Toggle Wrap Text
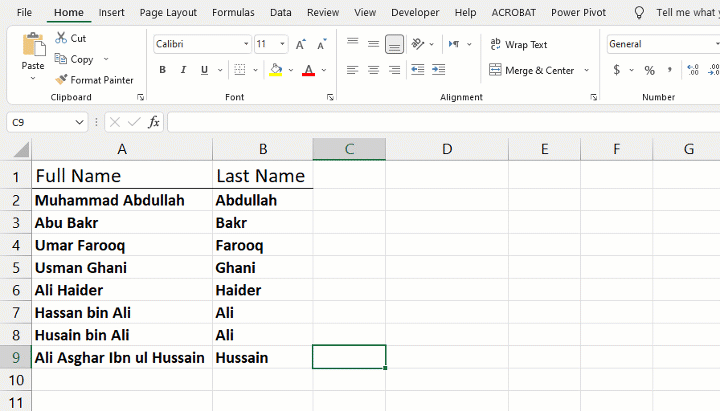720x411 pixels. (x=519, y=45)
